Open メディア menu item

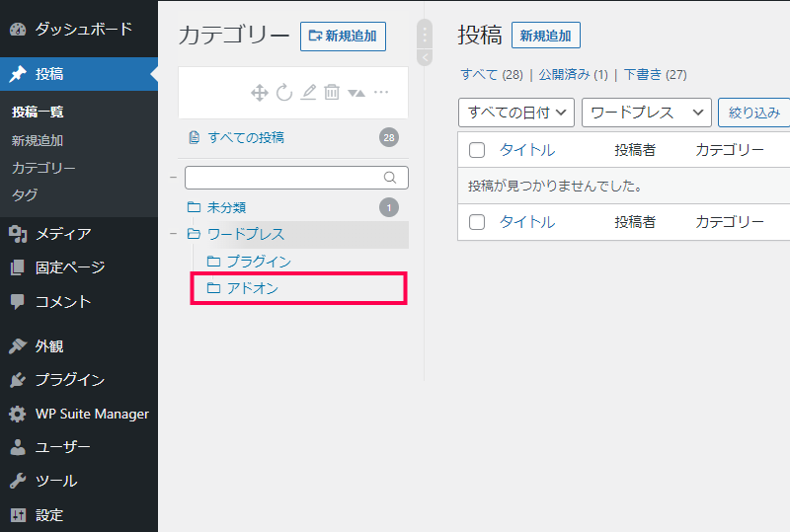click(79, 234)
